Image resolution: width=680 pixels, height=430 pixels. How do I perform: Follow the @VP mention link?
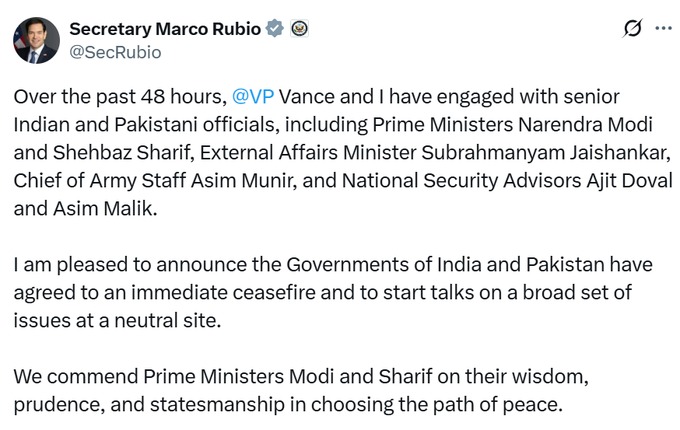point(251,98)
